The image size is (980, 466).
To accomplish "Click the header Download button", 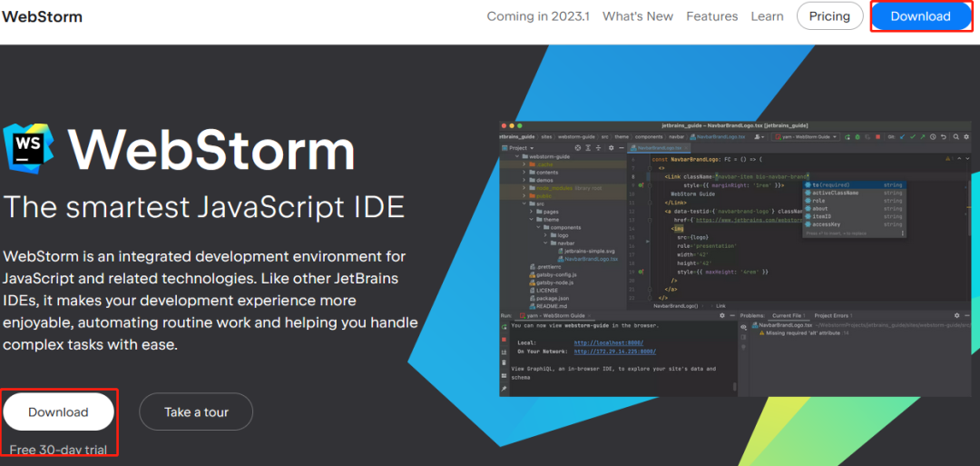I will 920,16.
